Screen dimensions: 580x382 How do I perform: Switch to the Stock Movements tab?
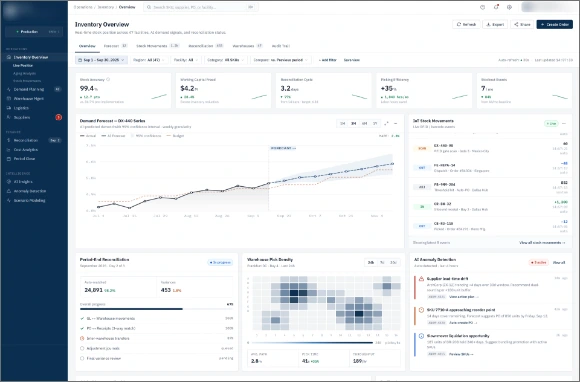[158, 46]
